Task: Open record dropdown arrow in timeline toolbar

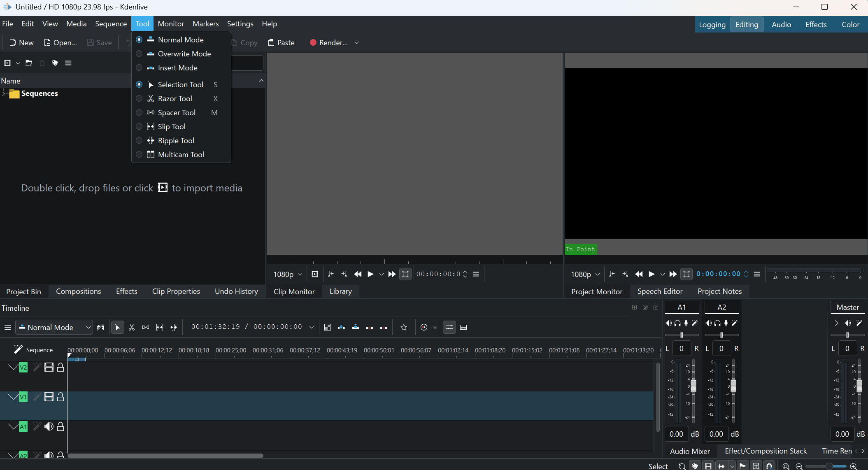Action: (x=435, y=327)
